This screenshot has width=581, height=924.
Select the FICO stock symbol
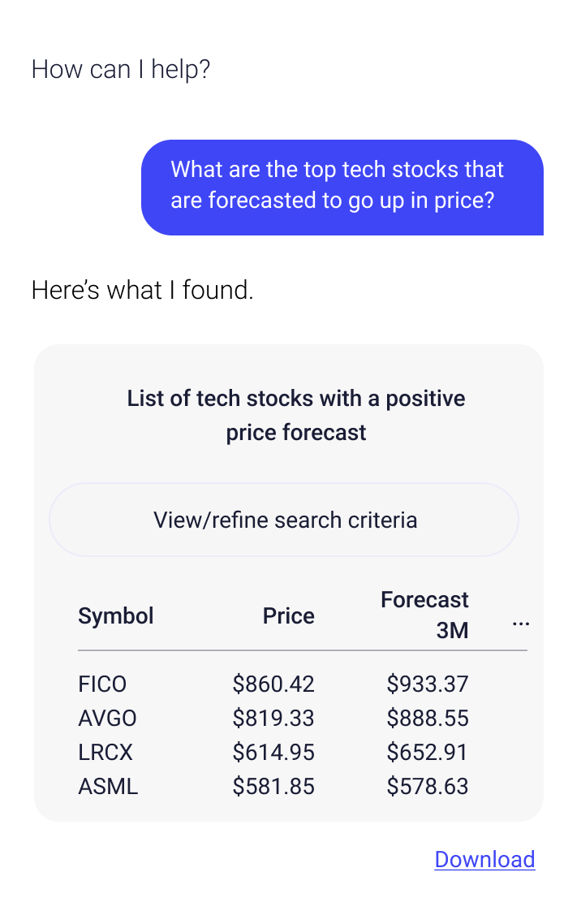point(102,684)
